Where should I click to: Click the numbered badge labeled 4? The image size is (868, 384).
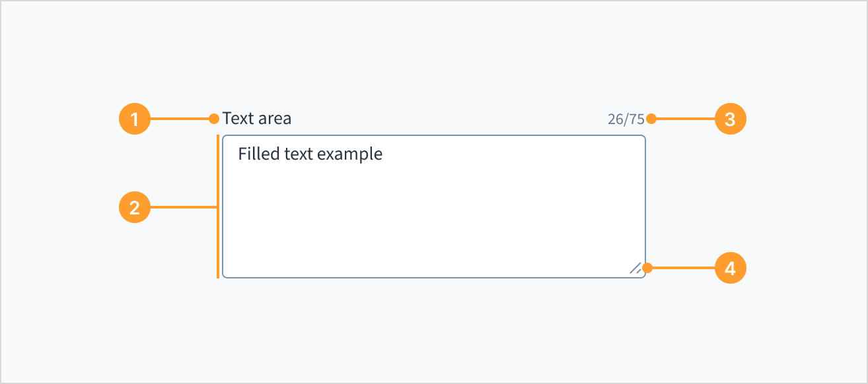point(731,268)
